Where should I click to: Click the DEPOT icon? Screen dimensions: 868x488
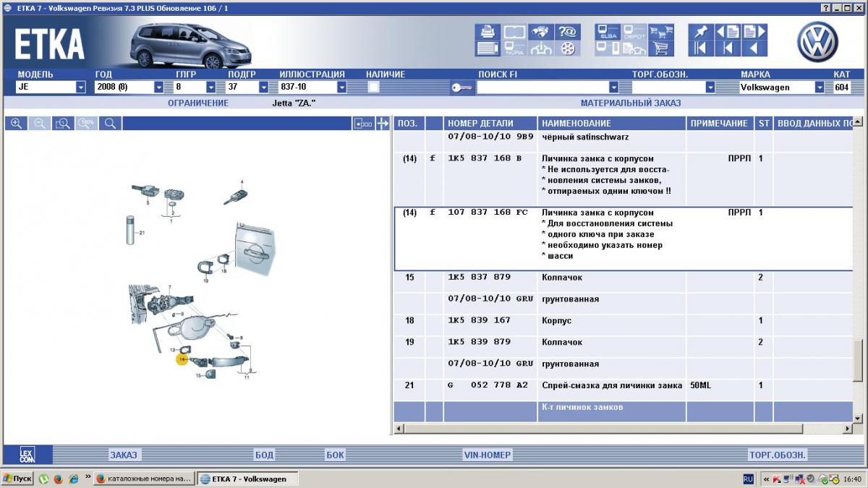point(634,32)
